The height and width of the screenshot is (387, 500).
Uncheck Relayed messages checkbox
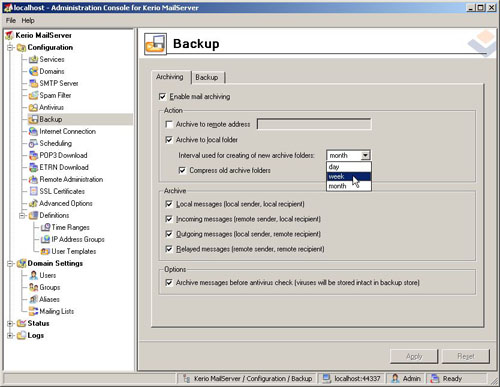point(169,249)
